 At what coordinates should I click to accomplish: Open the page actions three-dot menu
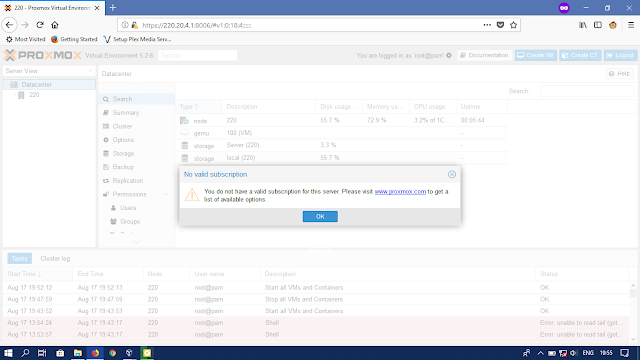click(x=487, y=25)
